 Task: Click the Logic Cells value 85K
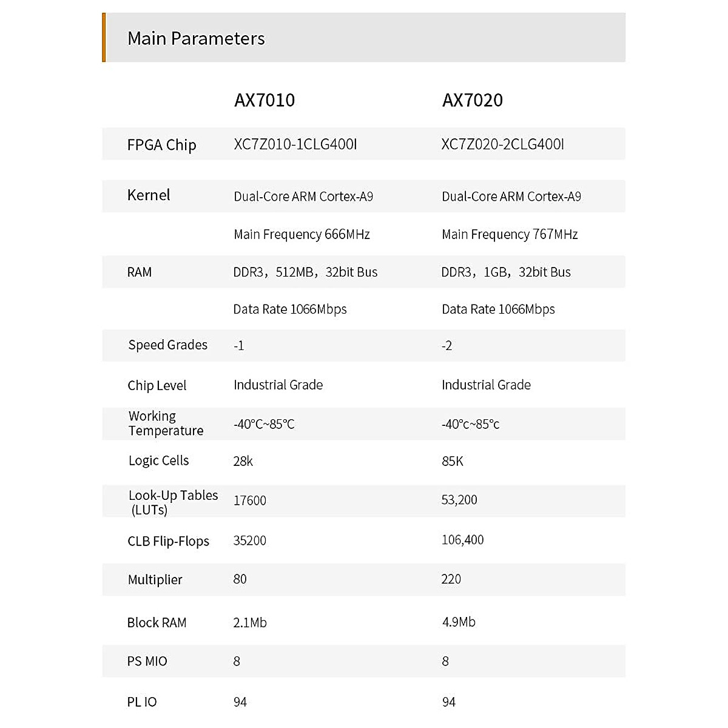[x=453, y=461]
